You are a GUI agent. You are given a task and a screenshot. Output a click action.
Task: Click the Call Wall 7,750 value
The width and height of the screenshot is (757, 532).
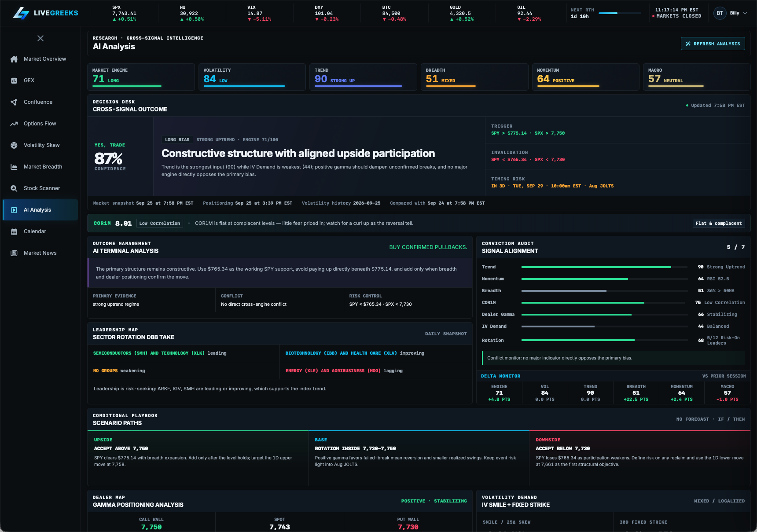pos(151,527)
